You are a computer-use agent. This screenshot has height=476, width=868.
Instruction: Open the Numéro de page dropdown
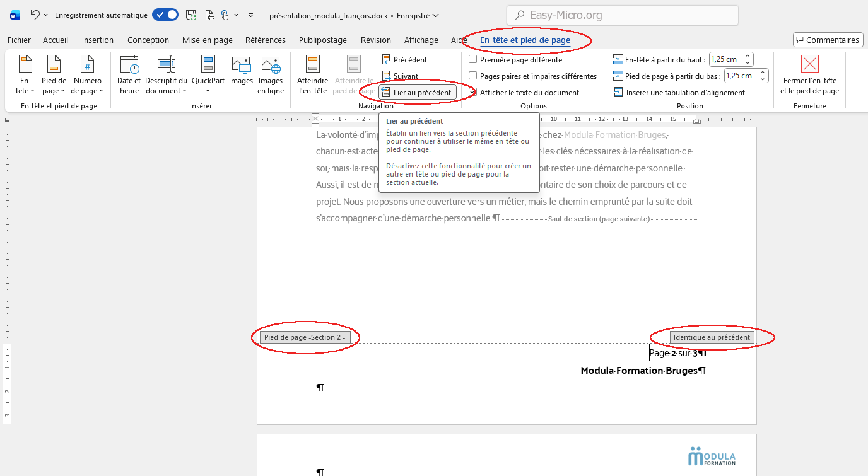click(87, 86)
